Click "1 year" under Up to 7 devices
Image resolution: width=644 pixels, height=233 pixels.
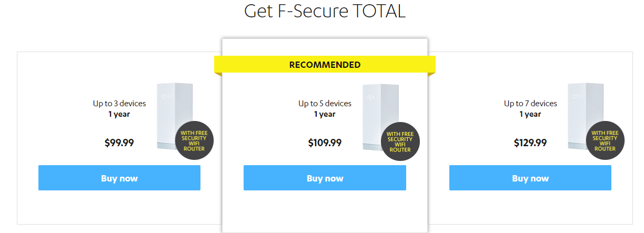point(530,114)
